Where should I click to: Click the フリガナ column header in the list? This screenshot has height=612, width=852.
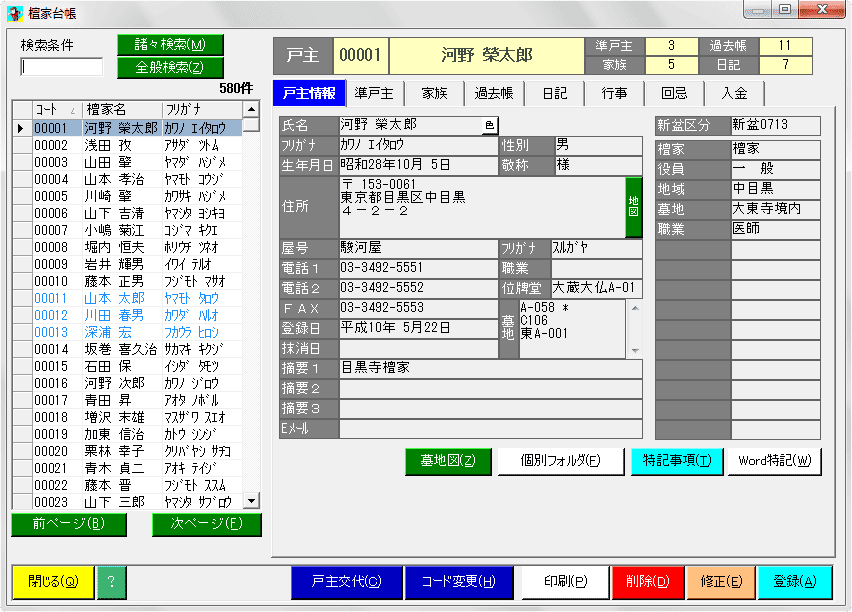pyautogui.click(x=200, y=109)
